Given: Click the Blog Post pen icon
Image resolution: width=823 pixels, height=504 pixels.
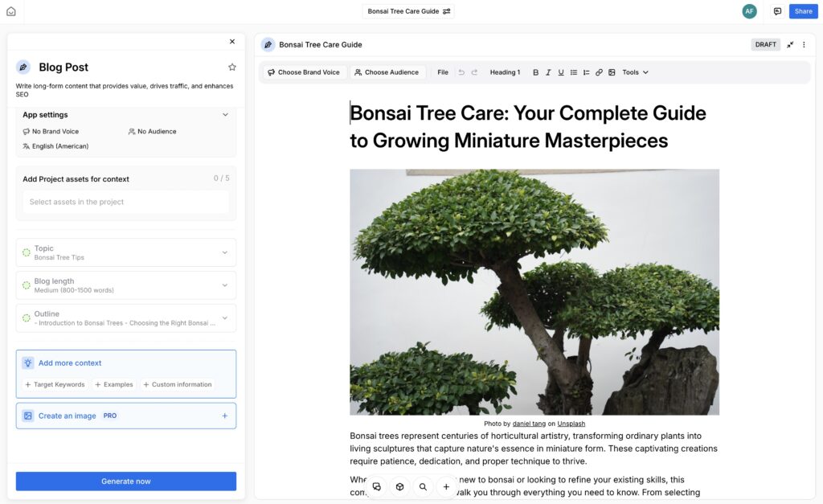Looking at the screenshot, I should tap(23, 68).
